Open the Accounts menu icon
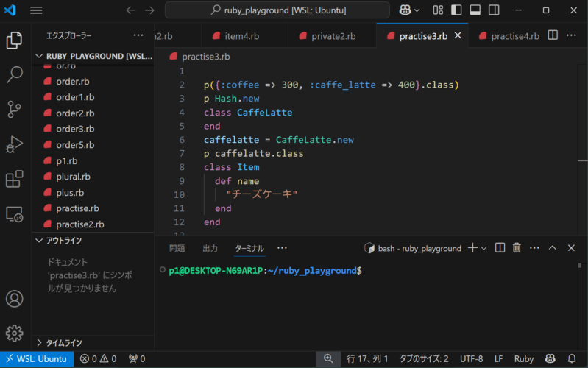 (x=14, y=299)
